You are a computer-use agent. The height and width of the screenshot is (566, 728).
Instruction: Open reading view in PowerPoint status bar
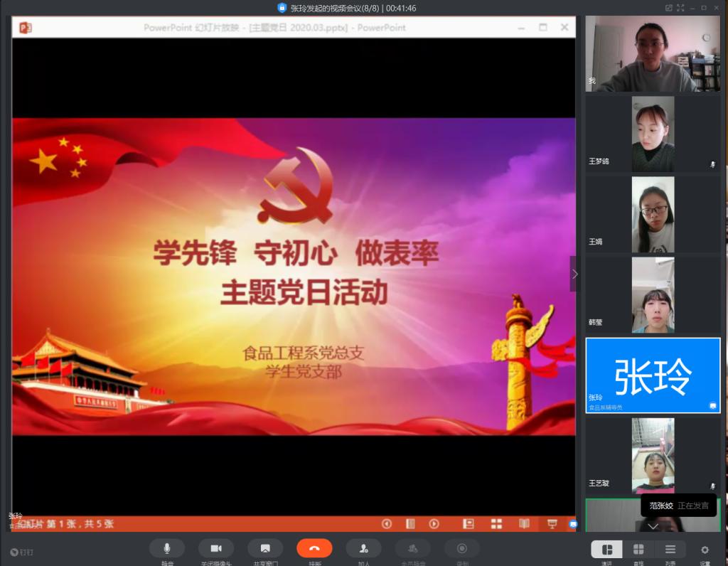[x=524, y=524]
